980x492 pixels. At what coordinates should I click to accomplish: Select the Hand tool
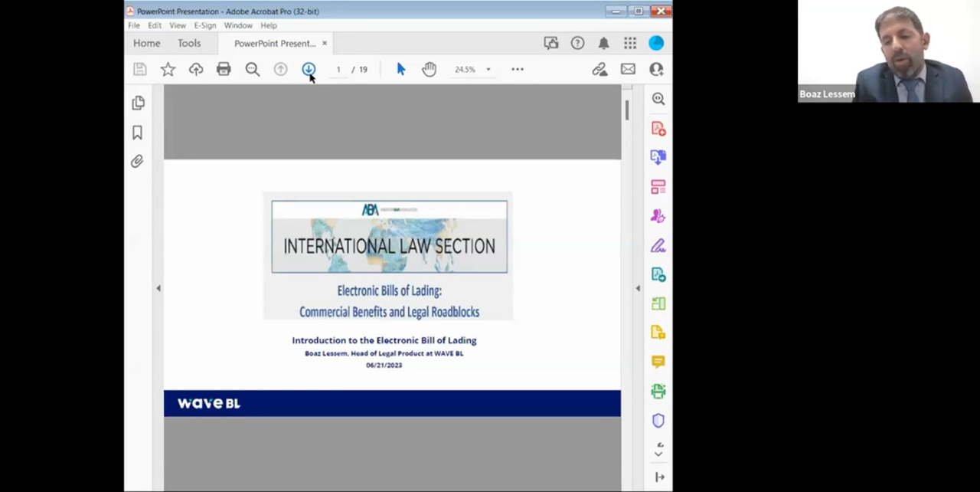[x=429, y=69]
